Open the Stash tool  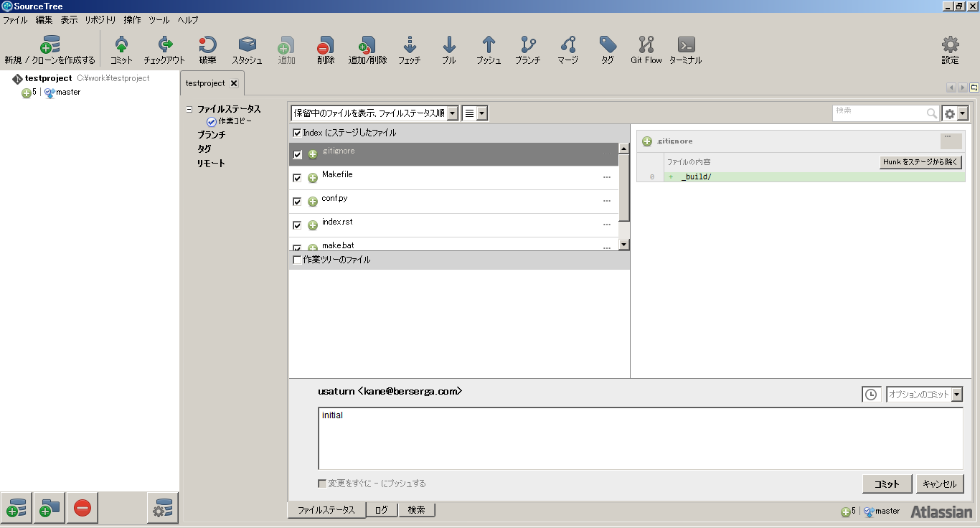tap(247, 50)
